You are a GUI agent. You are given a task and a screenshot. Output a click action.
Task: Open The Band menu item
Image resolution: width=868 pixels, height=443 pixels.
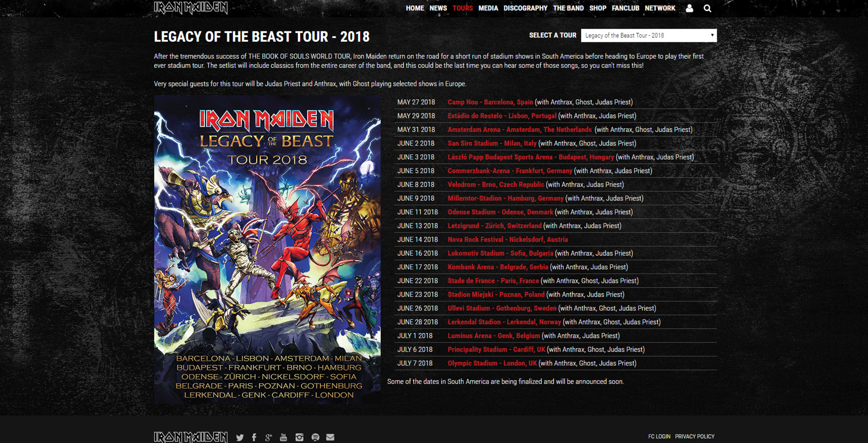pos(568,8)
